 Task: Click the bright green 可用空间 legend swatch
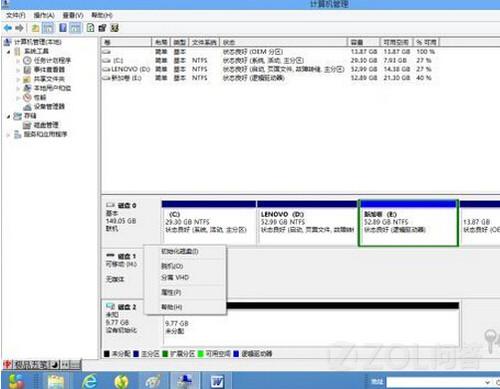click(200, 354)
